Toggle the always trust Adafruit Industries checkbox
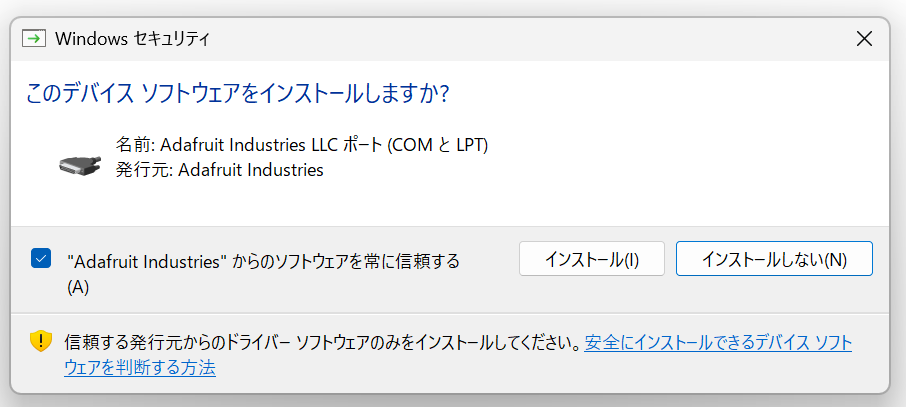 [x=41, y=259]
